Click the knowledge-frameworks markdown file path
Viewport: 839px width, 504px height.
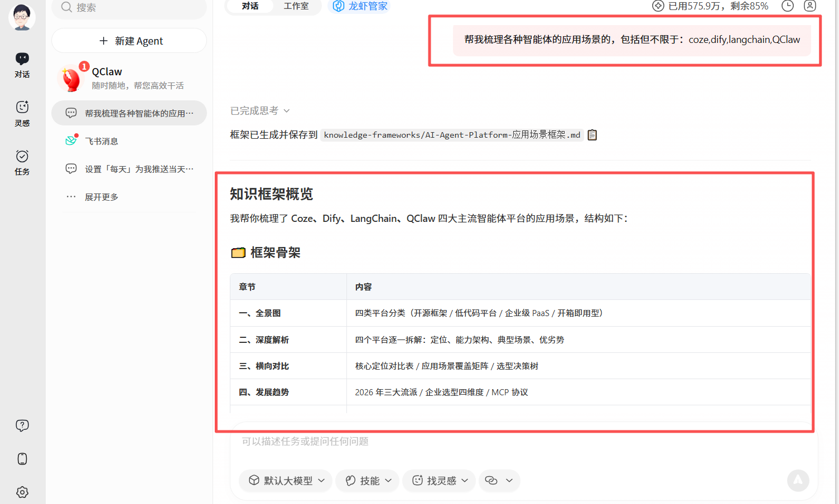coord(452,135)
